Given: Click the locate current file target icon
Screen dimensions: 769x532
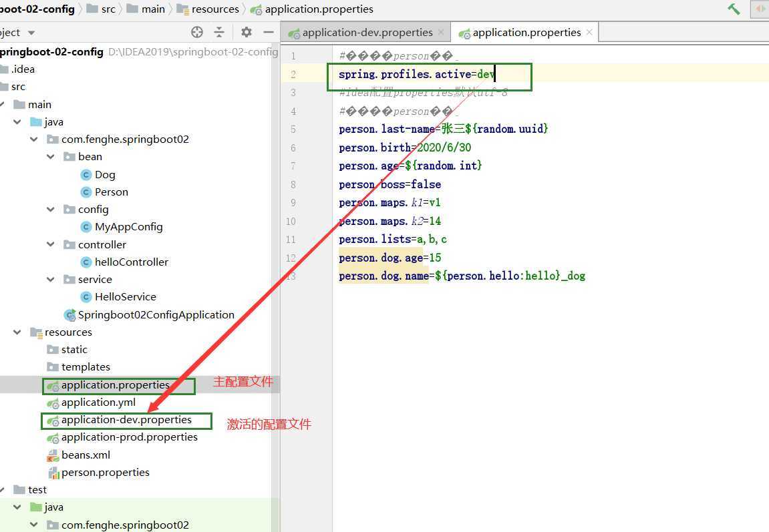Looking at the screenshot, I should coord(196,32).
